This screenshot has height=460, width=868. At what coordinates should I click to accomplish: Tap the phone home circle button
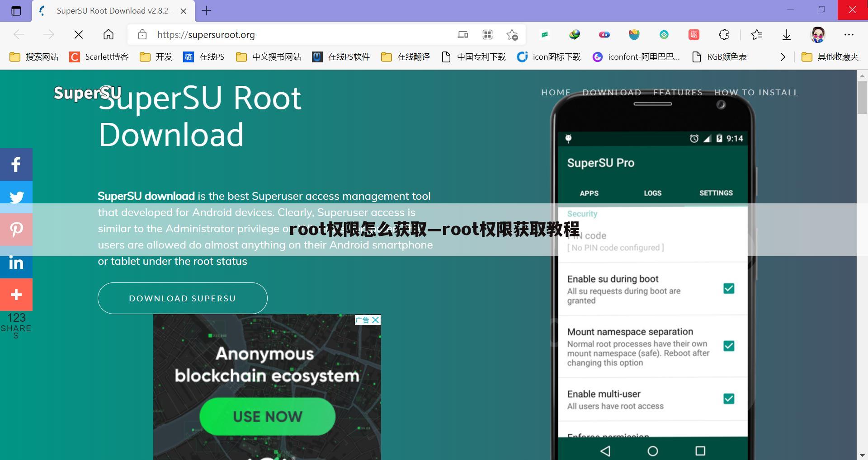pyautogui.click(x=653, y=451)
